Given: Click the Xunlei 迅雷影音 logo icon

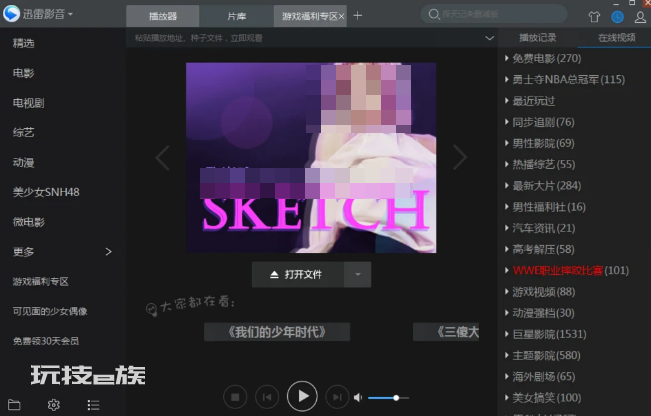Looking at the screenshot, I should [x=12, y=14].
